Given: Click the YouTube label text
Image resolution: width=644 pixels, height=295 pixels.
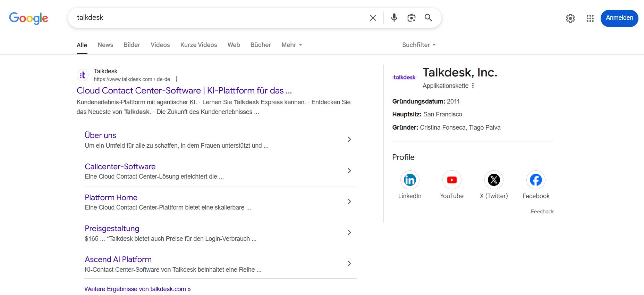Looking at the screenshot, I should coord(452,196).
